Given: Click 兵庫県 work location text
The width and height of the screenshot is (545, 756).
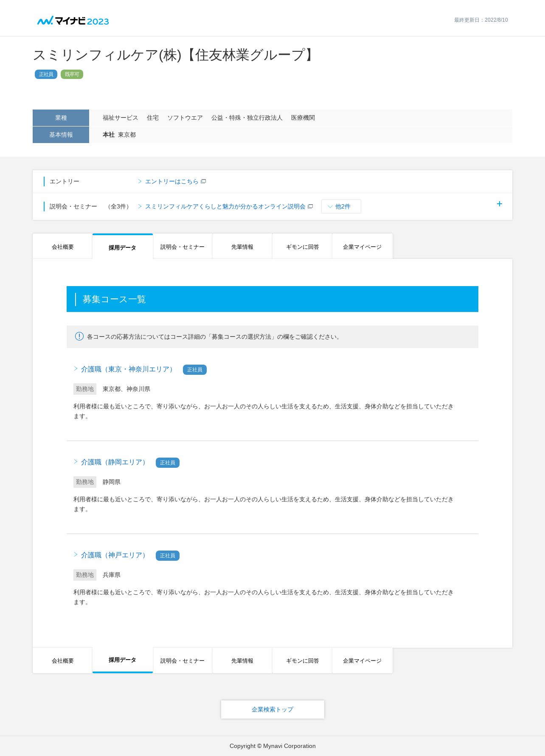Looking at the screenshot, I should click(112, 575).
